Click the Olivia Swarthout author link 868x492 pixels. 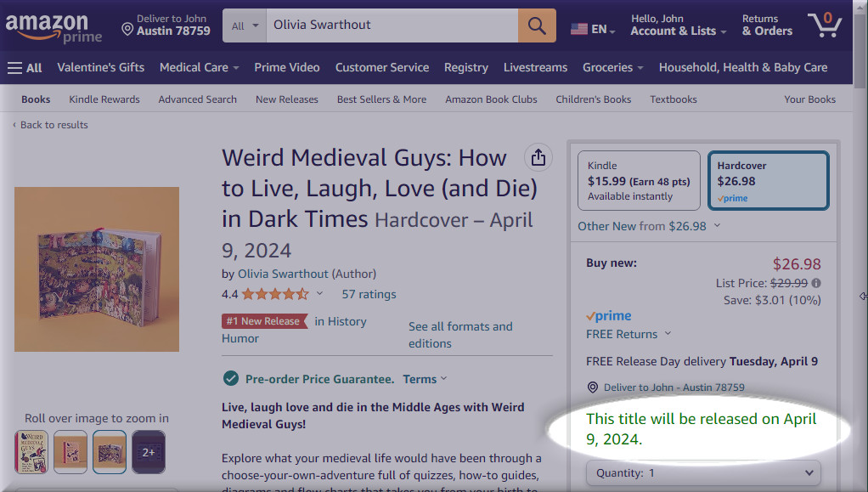click(283, 274)
